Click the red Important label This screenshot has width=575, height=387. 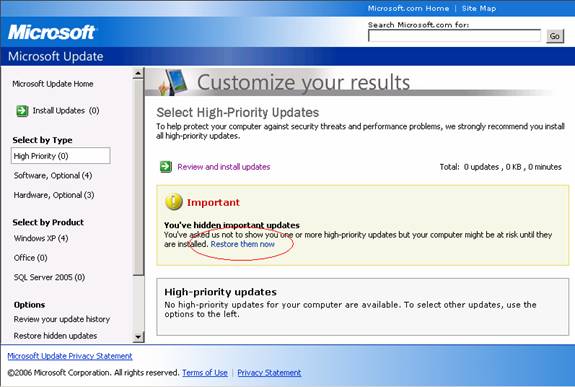(213, 202)
